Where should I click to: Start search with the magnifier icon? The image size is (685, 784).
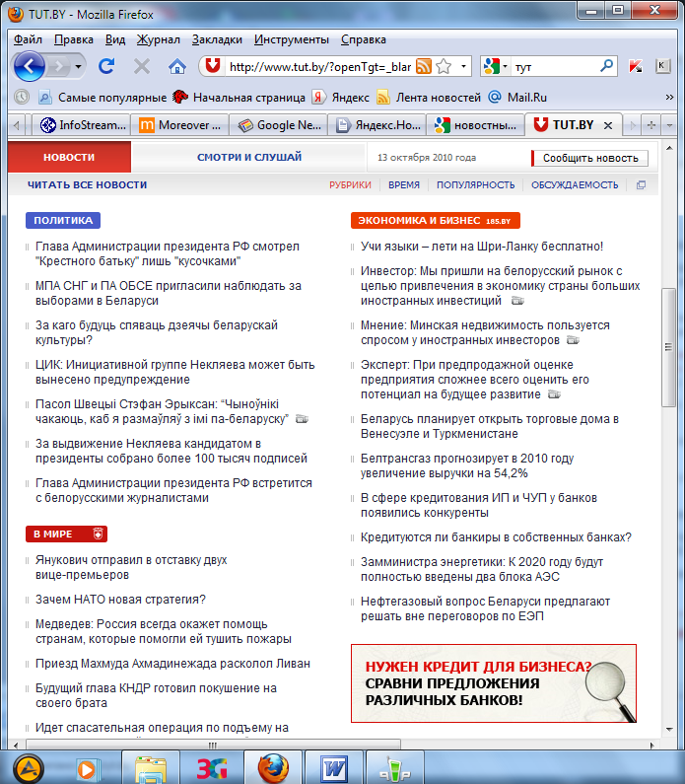click(x=606, y=65)
